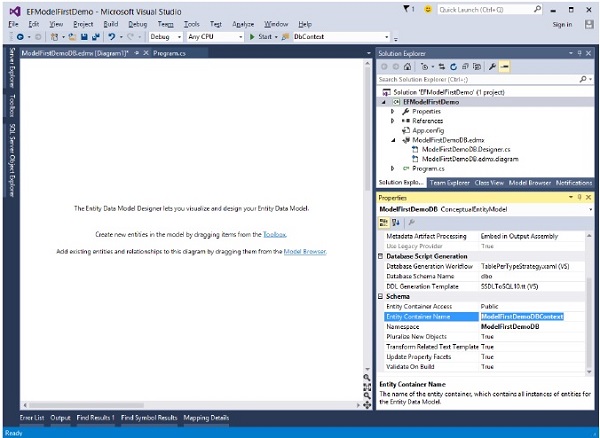Viewport: 600px width, 438px height.
Task: Click the pan/move thumbnail viewer icon
Action: coord(367,405)
